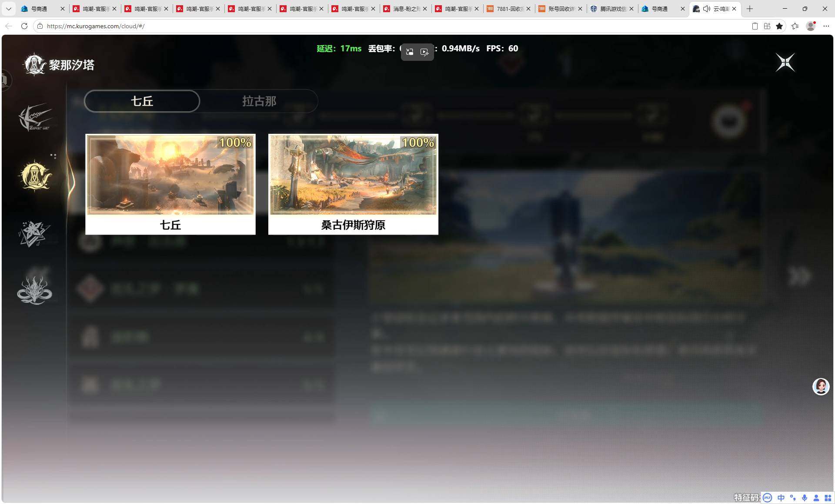Viewport: 835px width, 504px height.
Task: Click the 黎那汐塔 title text
Action: point(72,65)
